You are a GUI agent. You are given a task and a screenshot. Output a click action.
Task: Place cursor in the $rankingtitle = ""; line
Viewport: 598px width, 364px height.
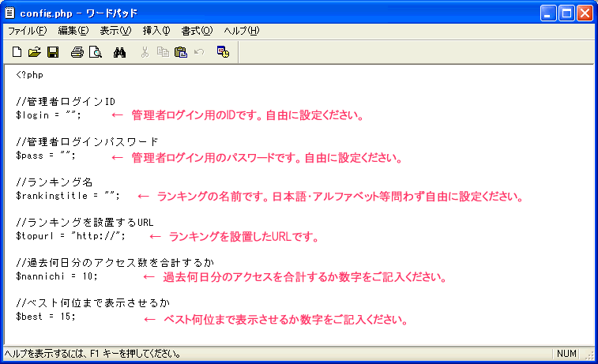point(68,196)
